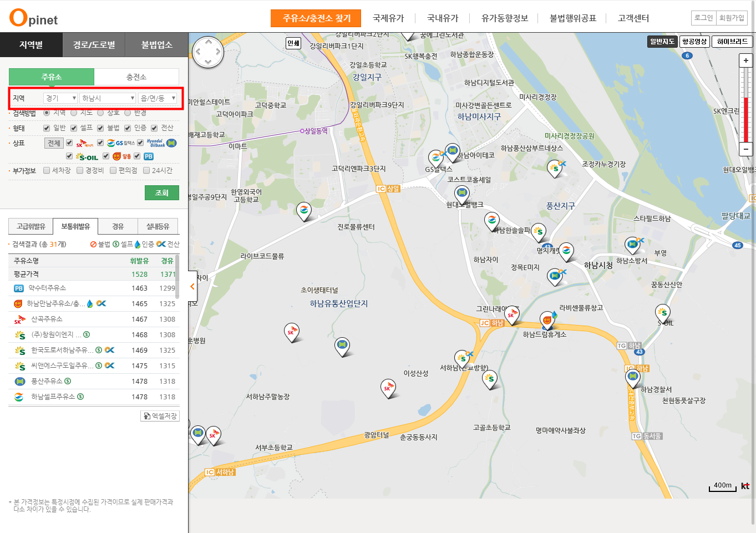Image resolution: width=756 pixels, height=533 pixels.
Task: Open the 고객센터 menu
Action: (x=633, y=18)
